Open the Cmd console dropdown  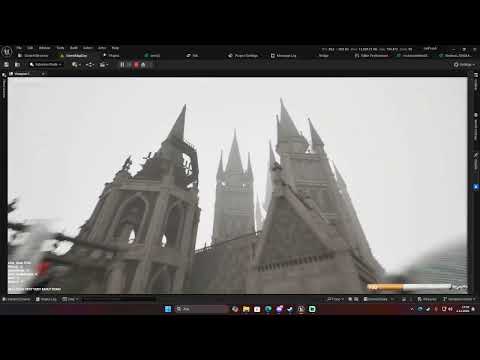(70, 299)
